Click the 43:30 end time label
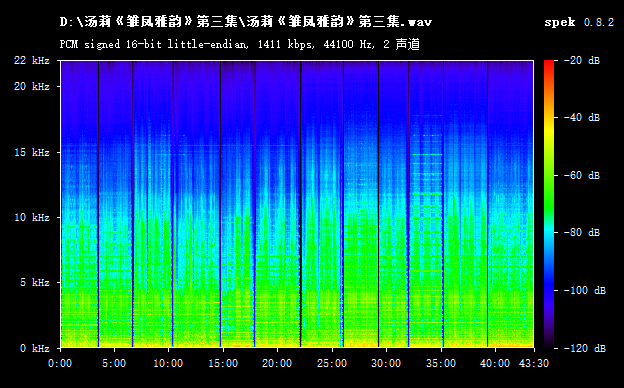 click(534, 363)
